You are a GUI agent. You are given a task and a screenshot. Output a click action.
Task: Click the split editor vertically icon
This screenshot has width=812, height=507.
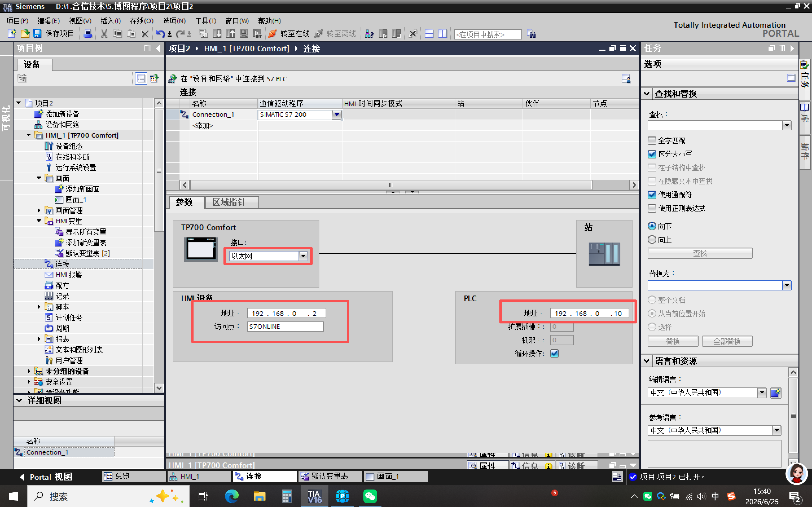pyautogui.click(x=443, y=34)
